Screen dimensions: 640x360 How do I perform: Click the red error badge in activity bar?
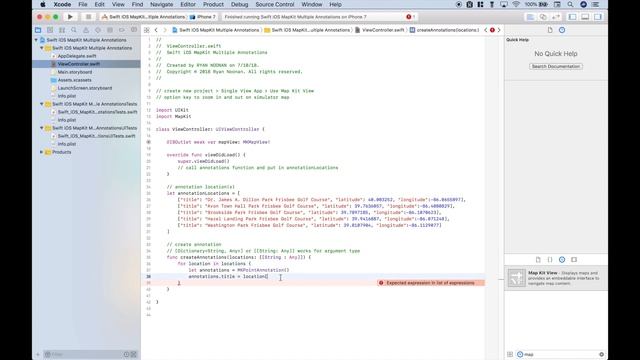410,17
